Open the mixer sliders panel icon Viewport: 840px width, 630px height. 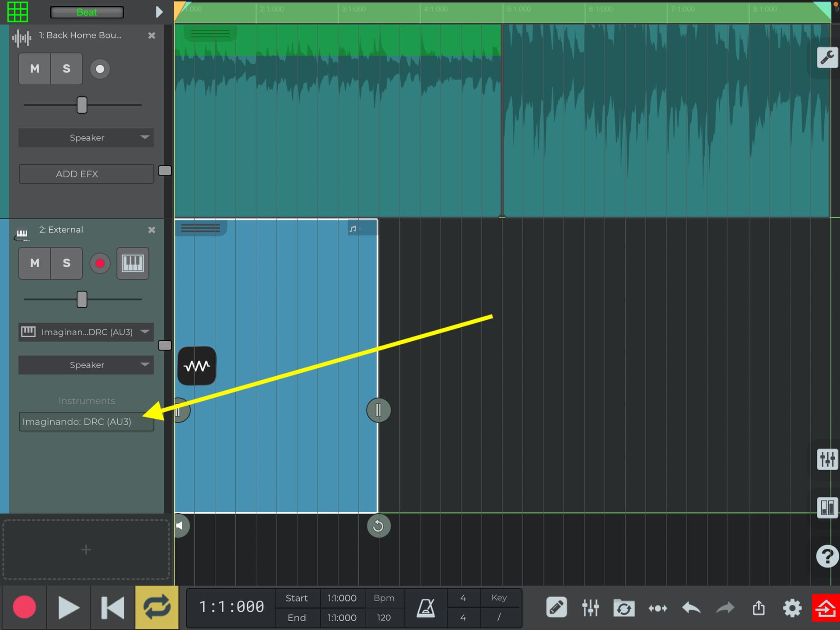pyautogui.click(x=827, y=459)
